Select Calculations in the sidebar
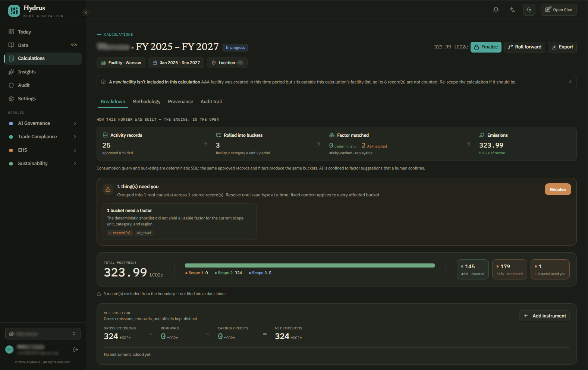 tap(43, 58)
